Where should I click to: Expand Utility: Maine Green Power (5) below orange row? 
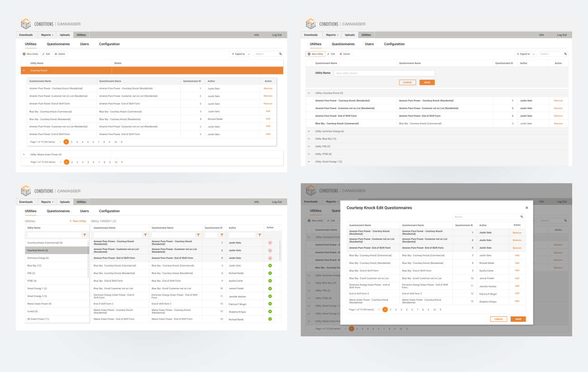pos(24,155)
